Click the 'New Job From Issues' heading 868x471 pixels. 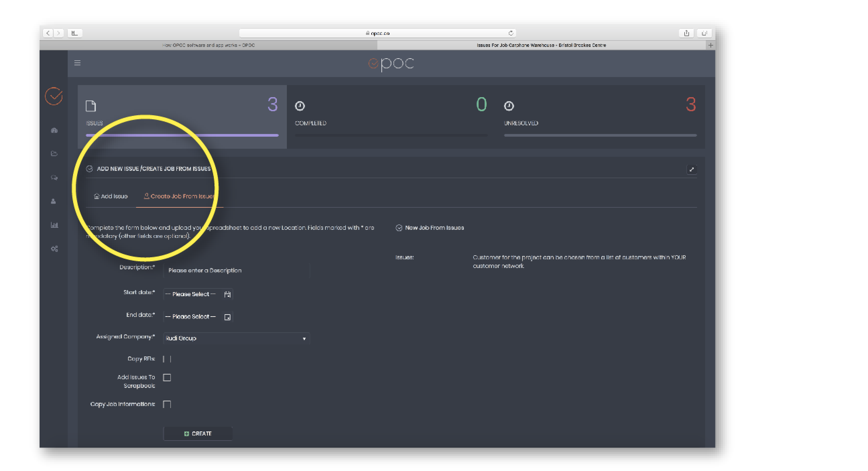[434, 228]
